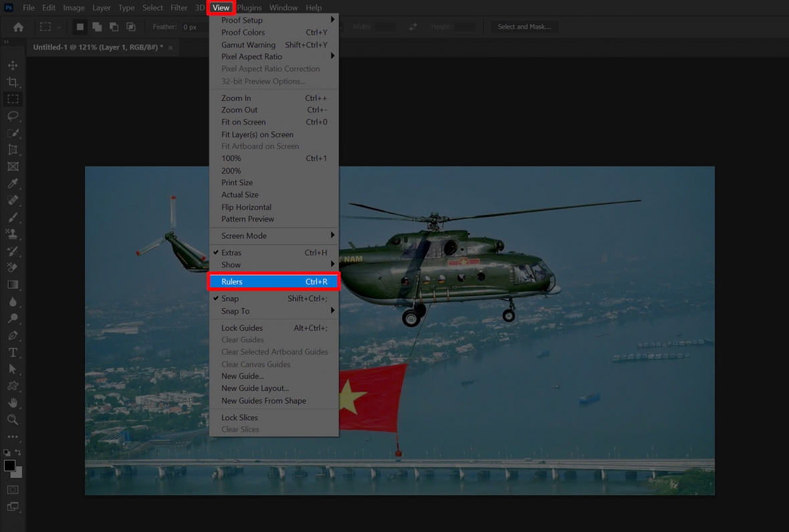Choose Flip Horizontal menu item
Screen dimensions: 789x532
pyautogui.click(x=273, y=207)
